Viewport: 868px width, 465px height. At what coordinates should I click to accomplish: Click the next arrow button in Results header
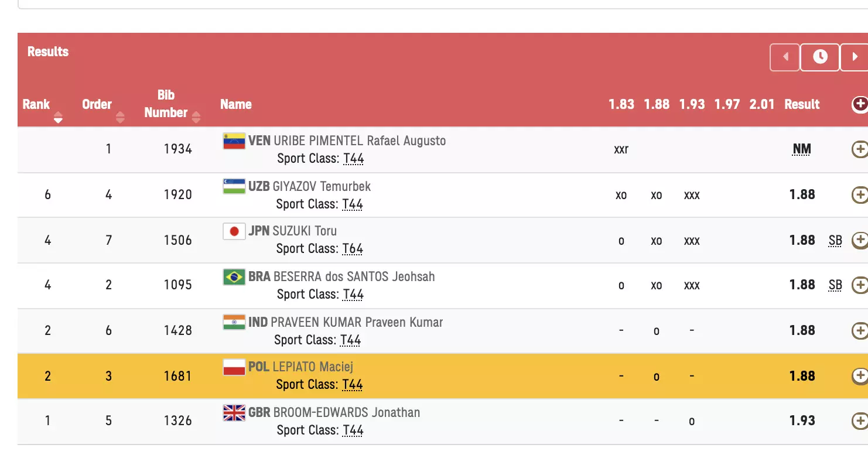point(853,57)
